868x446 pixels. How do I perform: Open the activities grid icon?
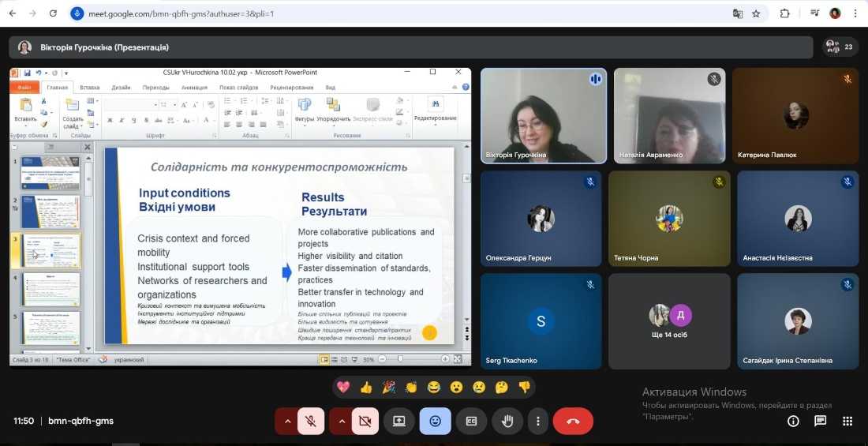[x=847, y=421]
